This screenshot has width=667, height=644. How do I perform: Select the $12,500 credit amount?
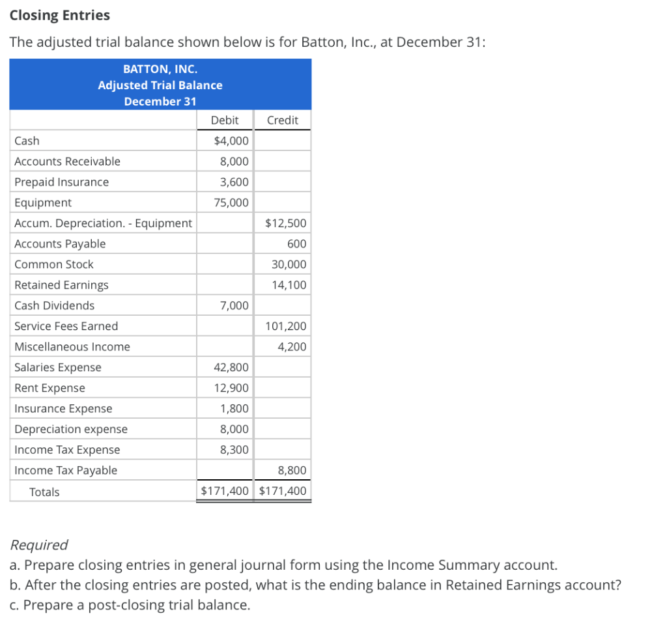click(x=285, y=223)
